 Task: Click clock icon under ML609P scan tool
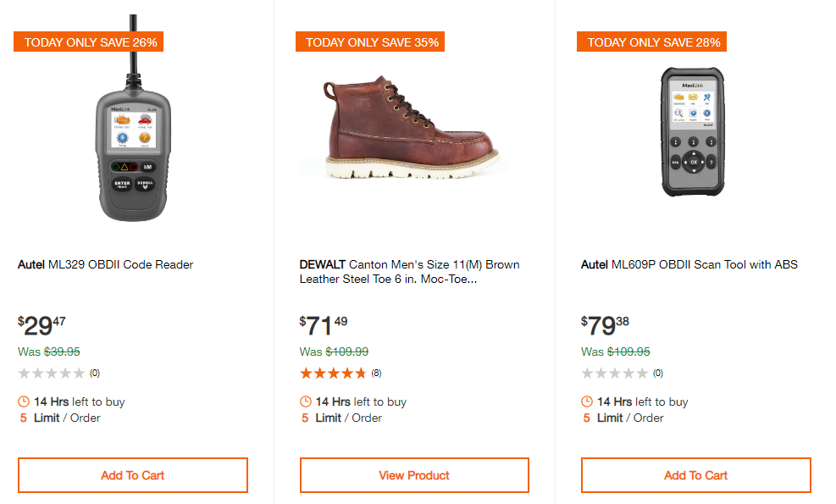587,402
